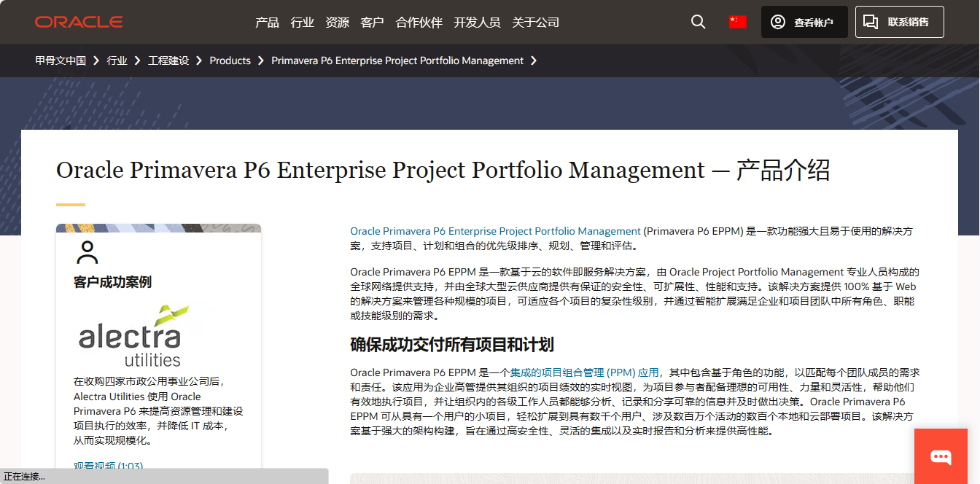Click the person icon above 客户成功案例

tap(87, 251)
